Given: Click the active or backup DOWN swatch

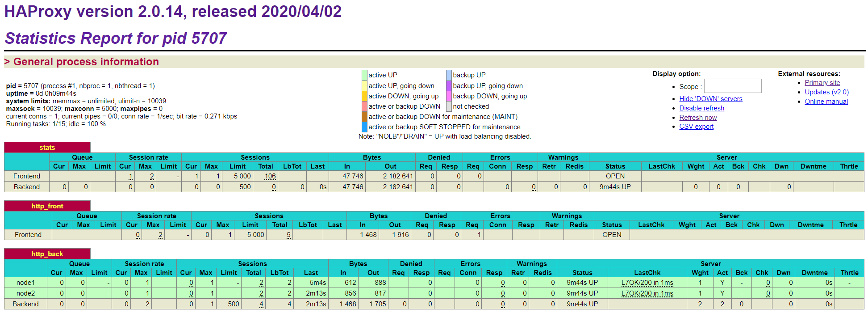Looking at the screenshot, I should [364, 106].
